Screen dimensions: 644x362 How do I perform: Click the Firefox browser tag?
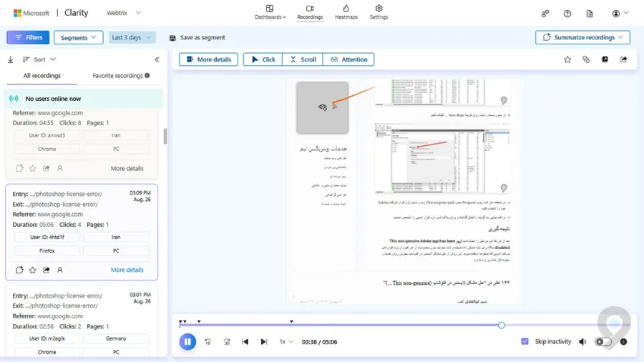point(47,250)
